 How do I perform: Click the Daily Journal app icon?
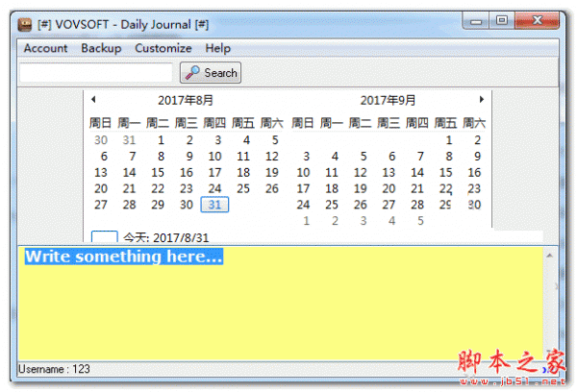pos(25,25)
